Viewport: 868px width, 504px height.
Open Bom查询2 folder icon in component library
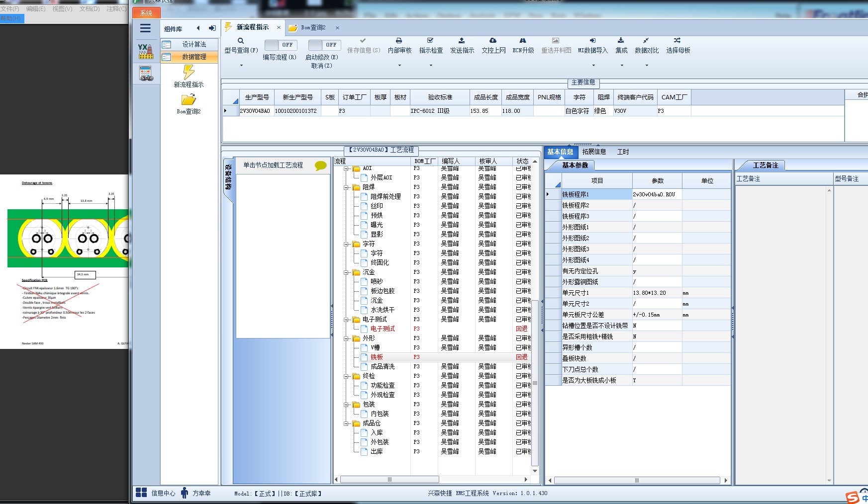pyautogui.click(x=189, y=99)
